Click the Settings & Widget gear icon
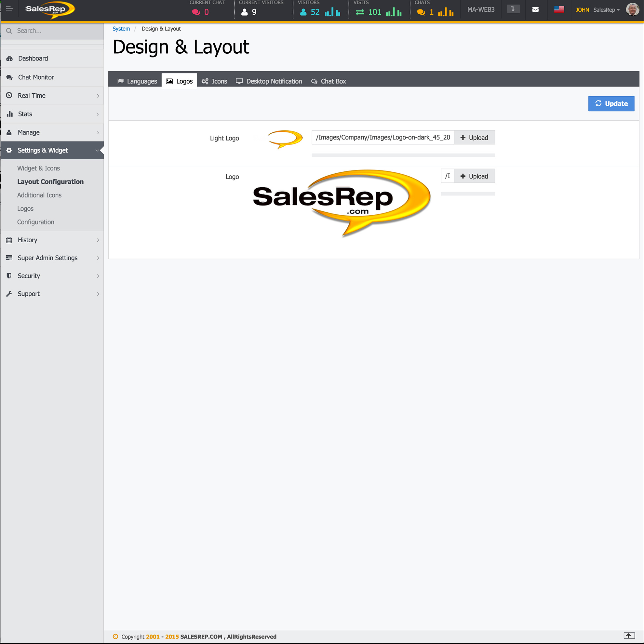Viewport: 644px width, 644px height. point(9,150)
